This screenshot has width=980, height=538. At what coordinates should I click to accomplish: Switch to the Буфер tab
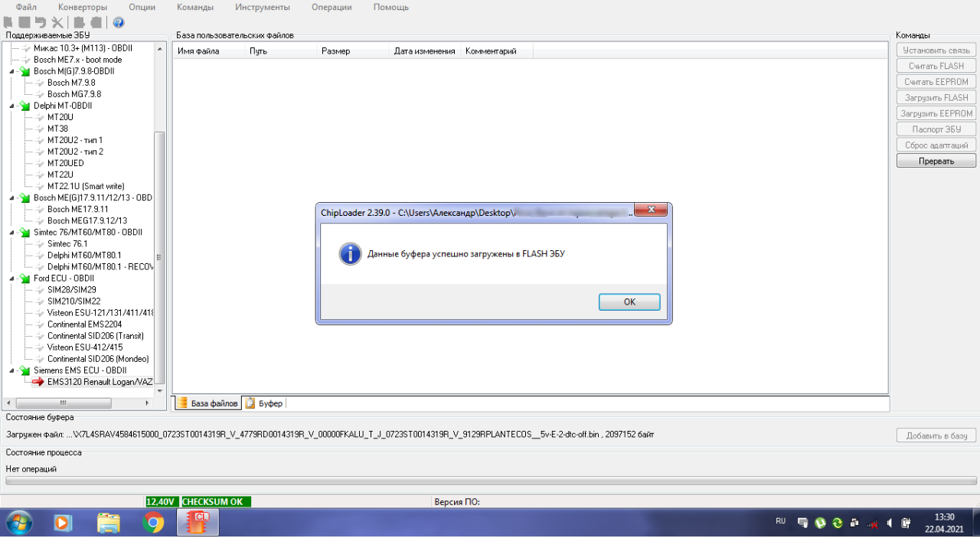click(264, 403)
